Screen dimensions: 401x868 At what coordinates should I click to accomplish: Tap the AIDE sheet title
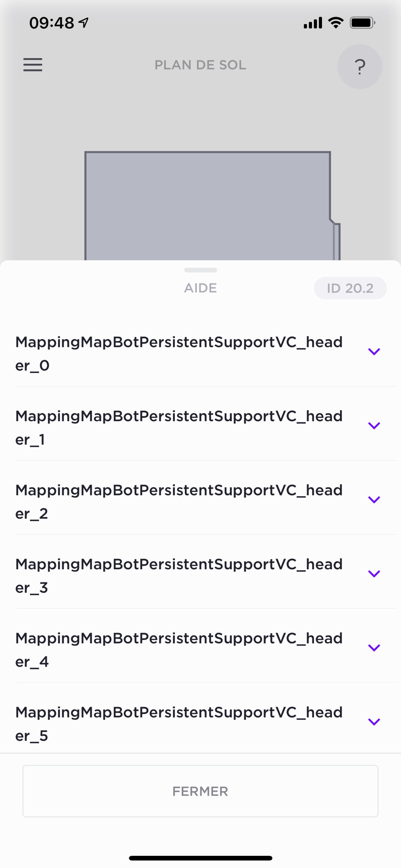pyautogui.click(x=200, y=288)
